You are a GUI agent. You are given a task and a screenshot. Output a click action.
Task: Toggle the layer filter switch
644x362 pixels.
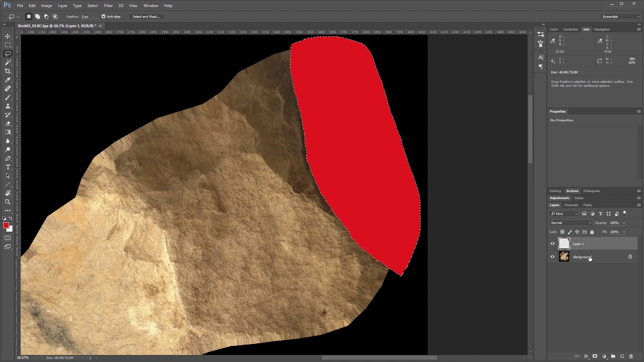point(624,213)
